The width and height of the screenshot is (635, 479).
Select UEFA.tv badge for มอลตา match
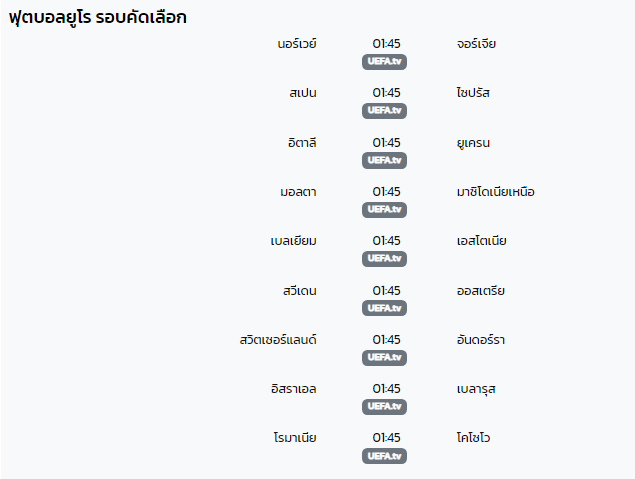point(384,209)
